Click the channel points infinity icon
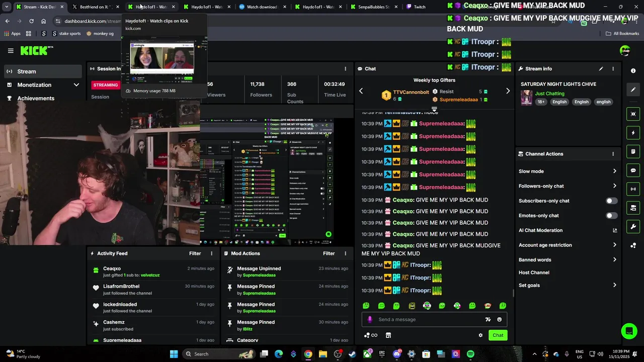 click(371, 335)
